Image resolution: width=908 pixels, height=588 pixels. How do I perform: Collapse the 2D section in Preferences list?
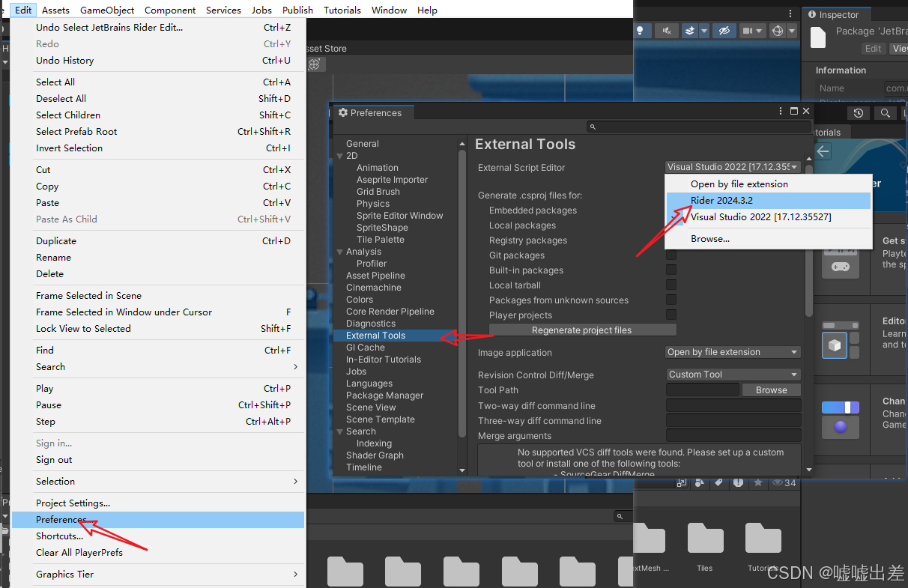point(340,156)
